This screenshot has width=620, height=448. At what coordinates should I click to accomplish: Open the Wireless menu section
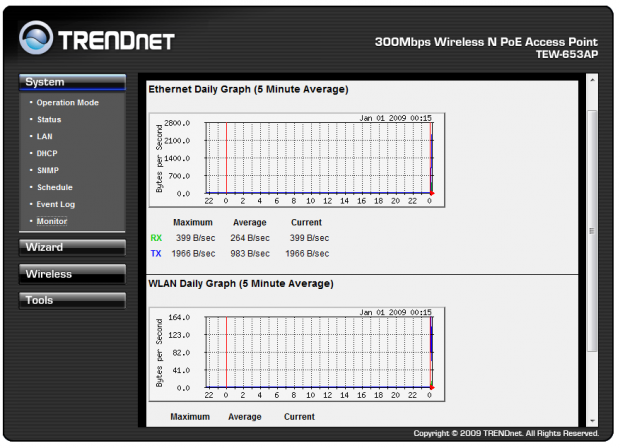[72, 274]
